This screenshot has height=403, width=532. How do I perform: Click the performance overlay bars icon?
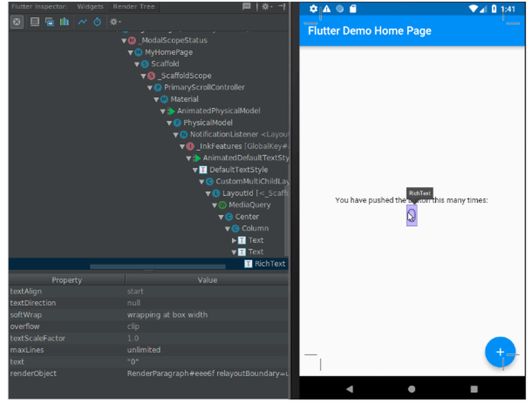click(64, 22)
